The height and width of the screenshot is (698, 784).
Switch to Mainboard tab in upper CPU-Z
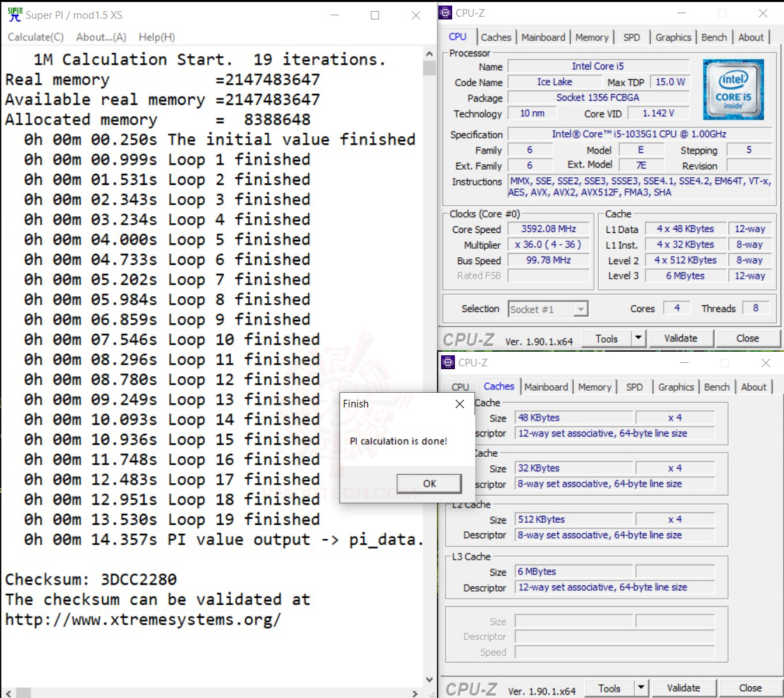pyautogui.click(x=543, y=38)
